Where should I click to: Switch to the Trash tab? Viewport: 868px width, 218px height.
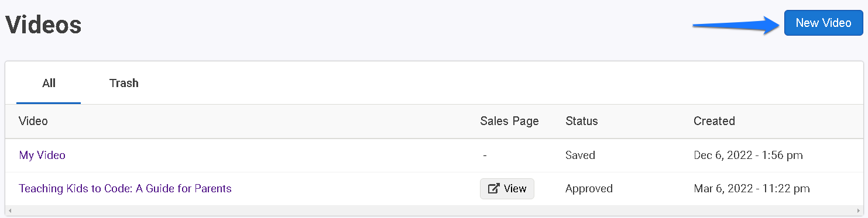point(124,83)
